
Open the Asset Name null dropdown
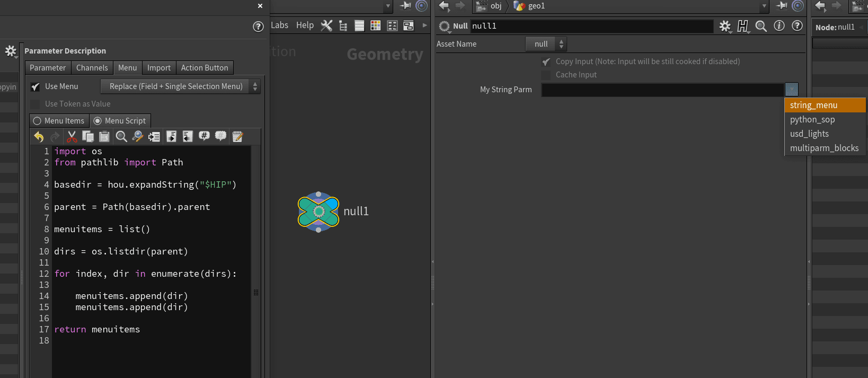pyautogui.click(x=546, y=44)
